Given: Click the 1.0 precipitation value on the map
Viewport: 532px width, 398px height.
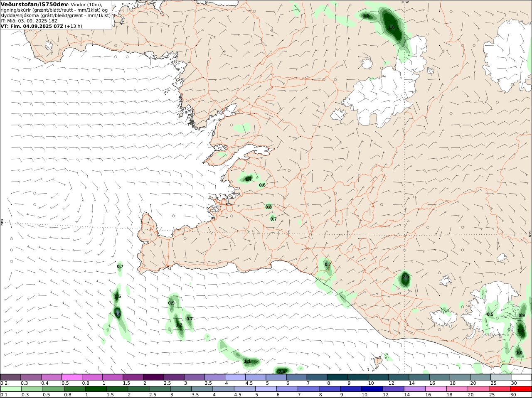Looking at the screenshot, I should click(519, 353).
